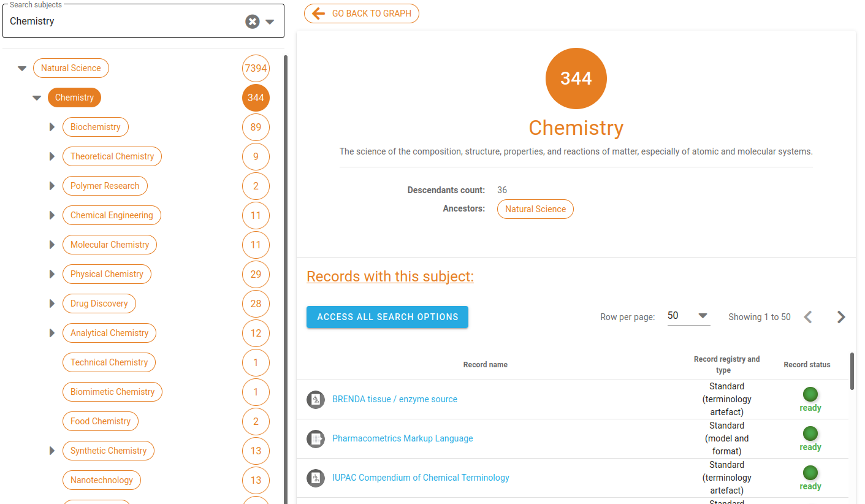The height and width of the screenshot is (504, 865).
Task: Select the Synthetic Chemistry subject
Action: pyautogui.click(x=109, y=451)
